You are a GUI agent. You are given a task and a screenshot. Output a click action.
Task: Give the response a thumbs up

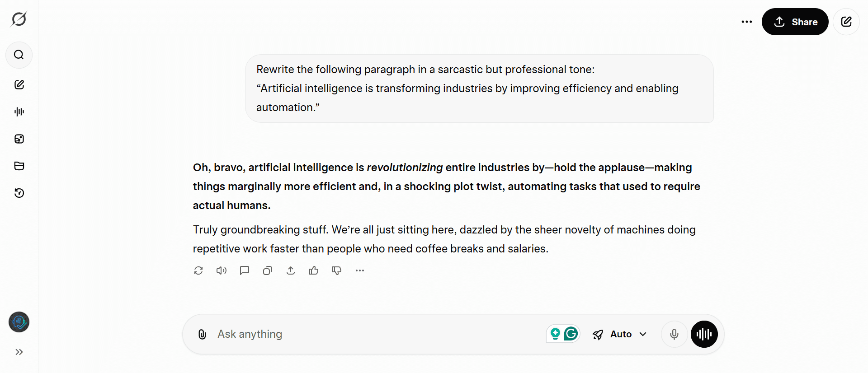click(314, 270)
